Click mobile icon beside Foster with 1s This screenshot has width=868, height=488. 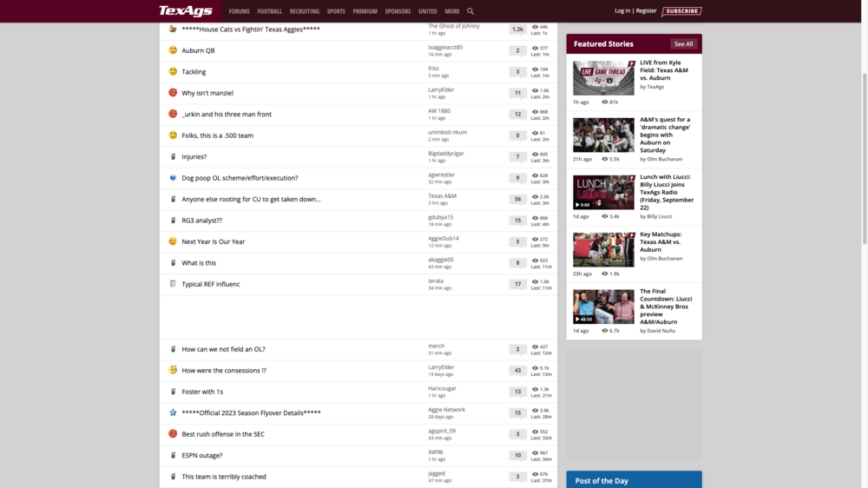[173, 392]
